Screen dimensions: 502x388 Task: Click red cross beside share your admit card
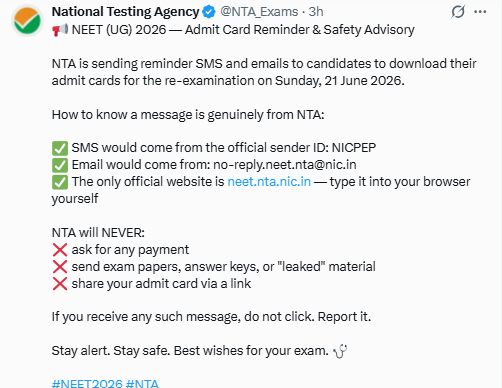click(x=60, y=284)
